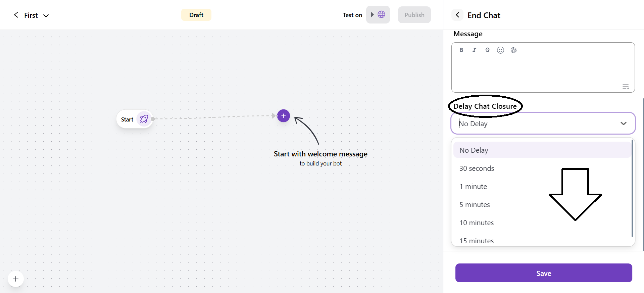
Task: Open the Test on channel selector
Action: (x=378, y=15)
